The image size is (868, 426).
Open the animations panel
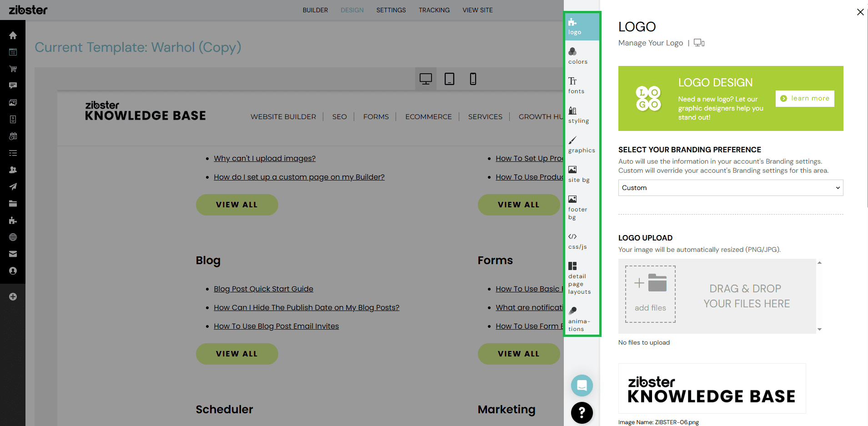click(578, 319)
